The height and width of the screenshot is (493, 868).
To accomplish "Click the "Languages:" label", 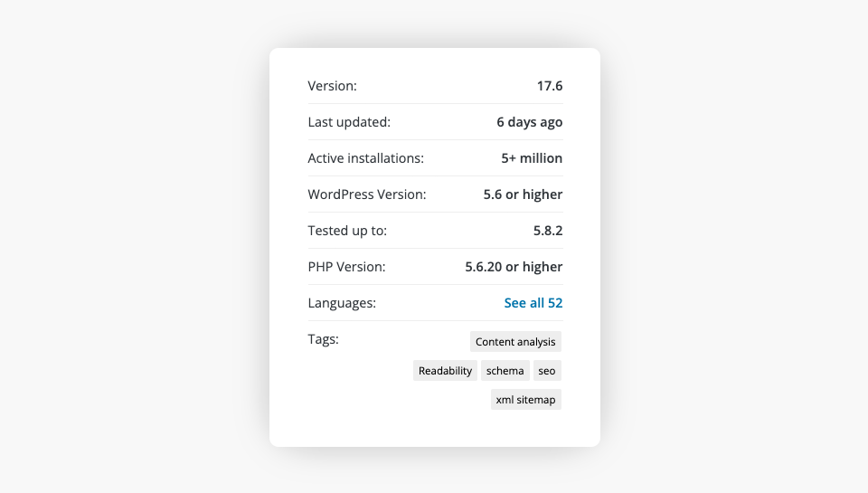I will [x=342, y=303].
